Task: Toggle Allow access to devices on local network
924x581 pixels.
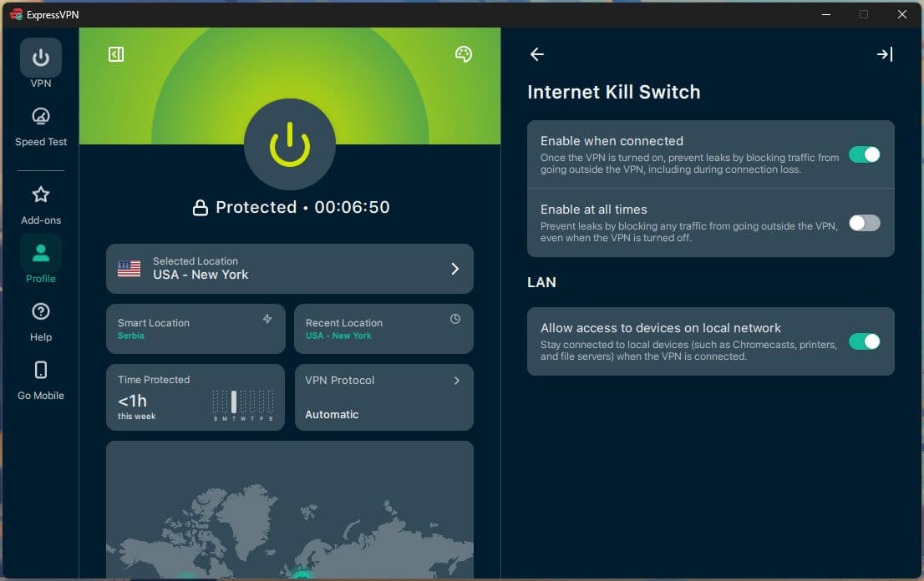Action: (x=864, y=341)
